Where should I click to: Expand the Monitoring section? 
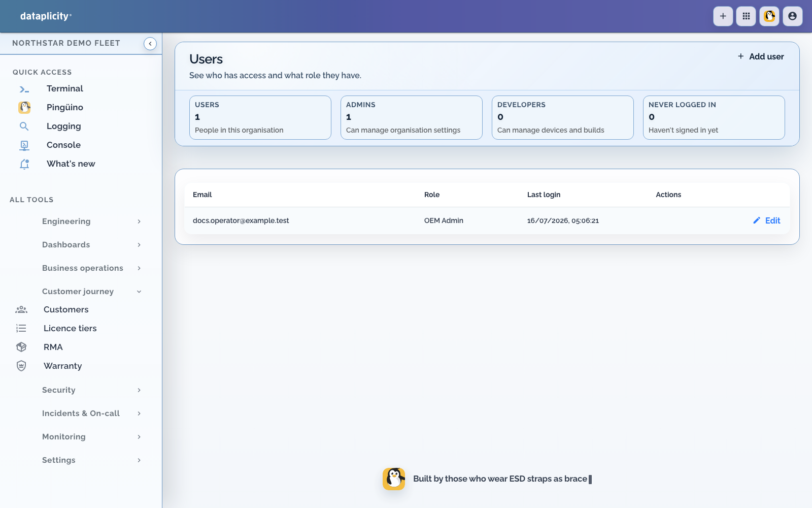tap(91, 437)
